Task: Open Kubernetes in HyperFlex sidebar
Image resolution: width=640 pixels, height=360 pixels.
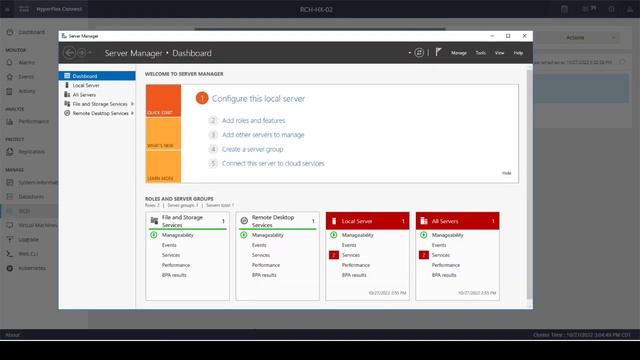Action: 31,268
